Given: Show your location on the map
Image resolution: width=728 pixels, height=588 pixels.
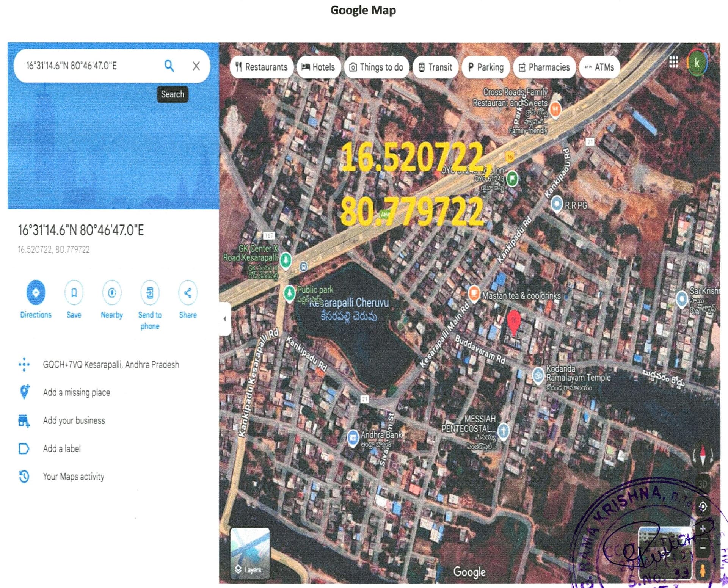Looking at the screenshot, I should (703, 506).
